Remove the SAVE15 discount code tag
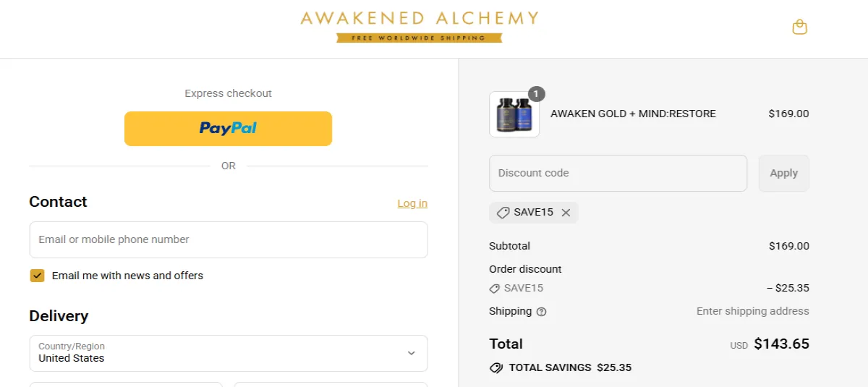 coord(566,213)
